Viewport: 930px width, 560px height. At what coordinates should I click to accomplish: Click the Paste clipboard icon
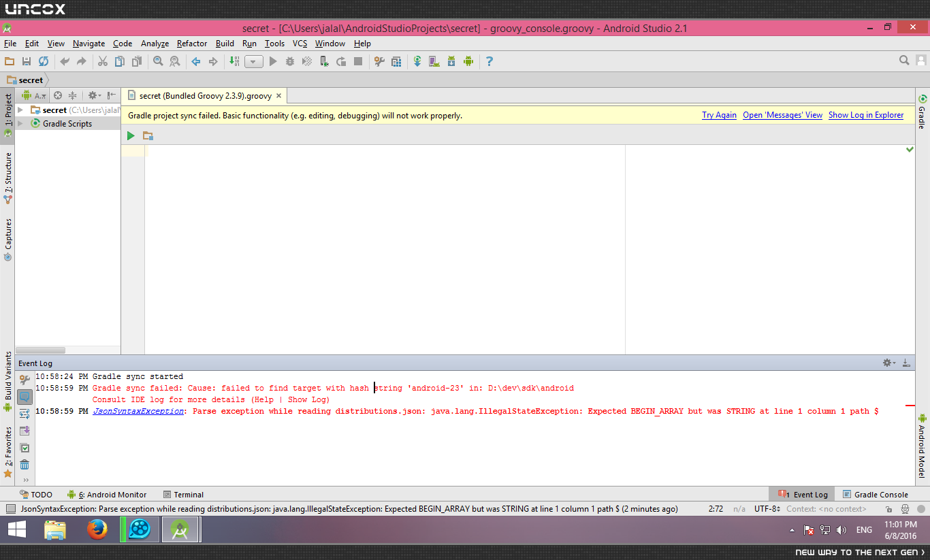pos(136,61)
